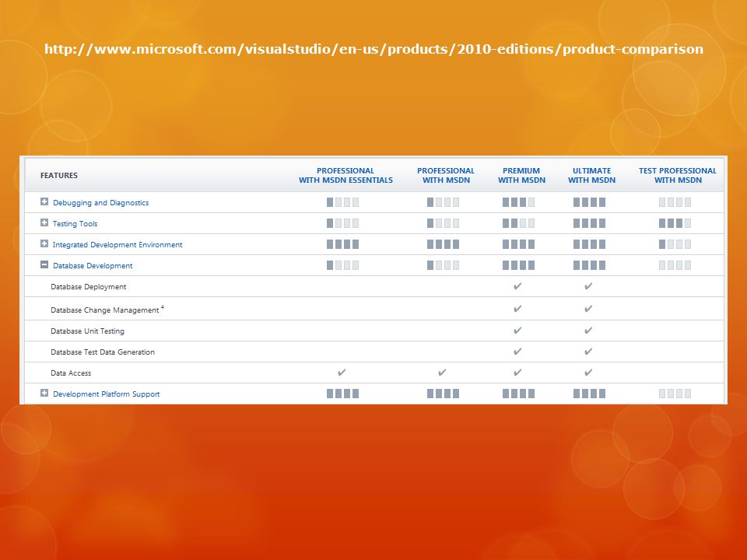Expand the Integrated Development Environment row

click(x=44, y=243)
